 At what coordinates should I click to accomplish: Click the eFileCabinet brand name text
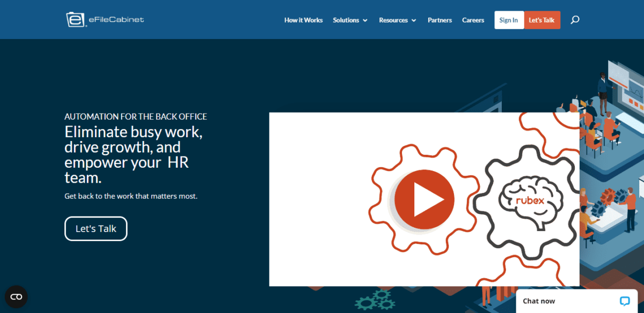pos(116,20)
